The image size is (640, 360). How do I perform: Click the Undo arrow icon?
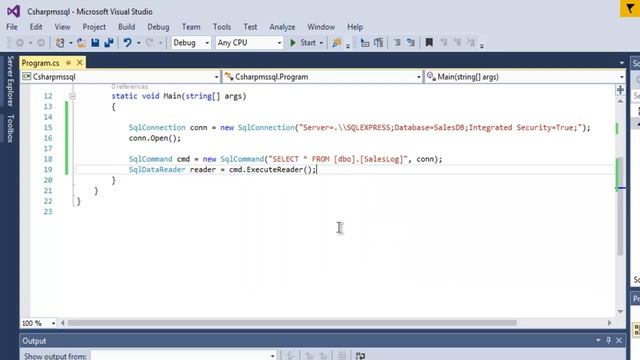pyautogui.click(x=127, y=42)
